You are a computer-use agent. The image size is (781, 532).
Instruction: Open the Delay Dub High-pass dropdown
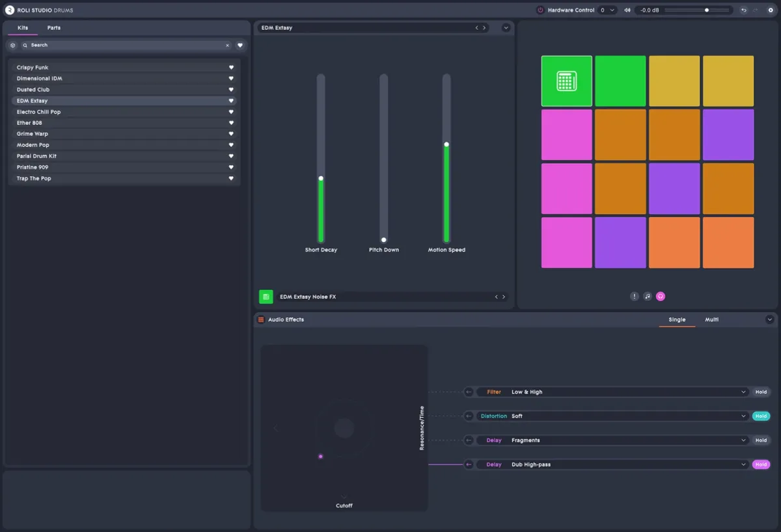click(x=612, y=464)
